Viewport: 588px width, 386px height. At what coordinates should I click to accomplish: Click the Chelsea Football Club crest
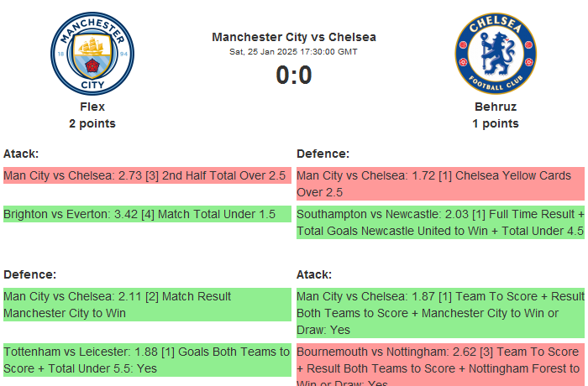point(496,53)
